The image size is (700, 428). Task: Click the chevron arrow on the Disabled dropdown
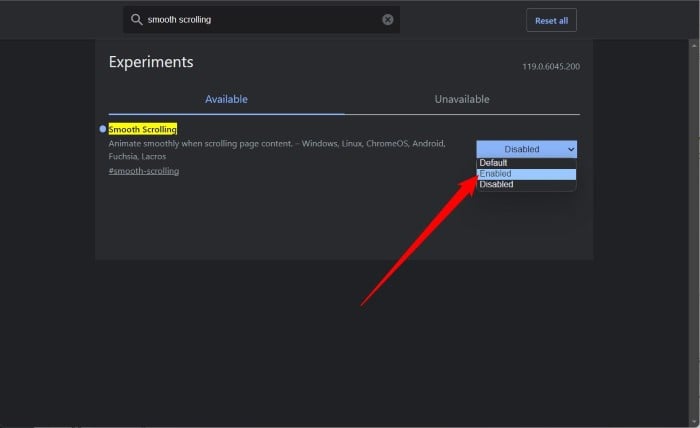[x=571, y=149]
